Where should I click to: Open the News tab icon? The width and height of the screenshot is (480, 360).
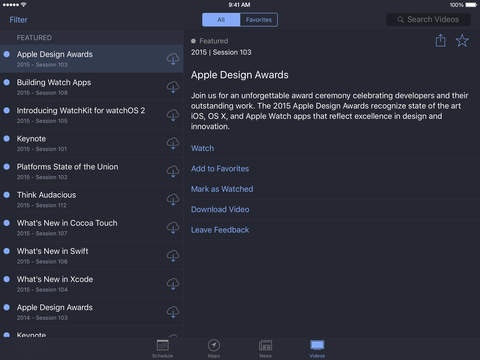point(265,346)
